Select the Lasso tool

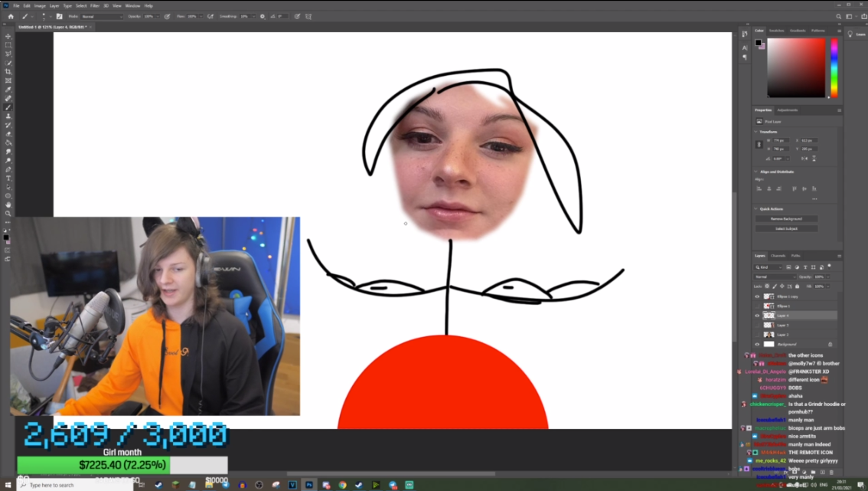tap(8, 54)
